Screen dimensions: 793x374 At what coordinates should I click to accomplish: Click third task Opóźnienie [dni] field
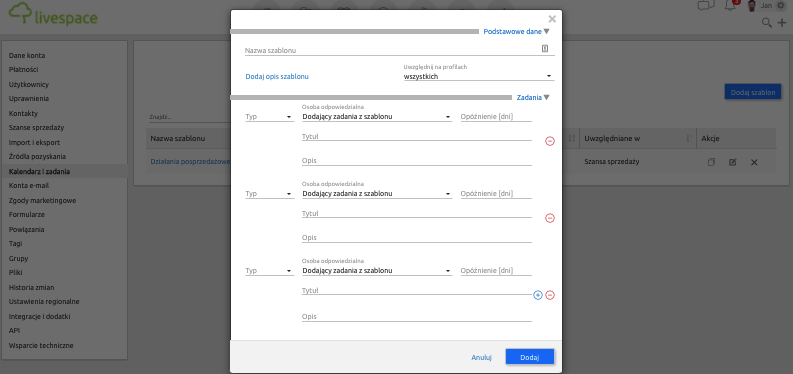click(496, 270)
